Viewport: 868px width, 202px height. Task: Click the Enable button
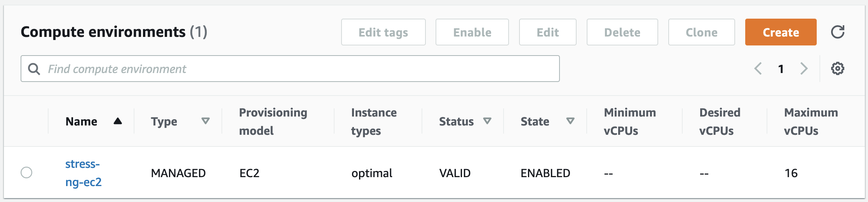(x=472, y=32)
